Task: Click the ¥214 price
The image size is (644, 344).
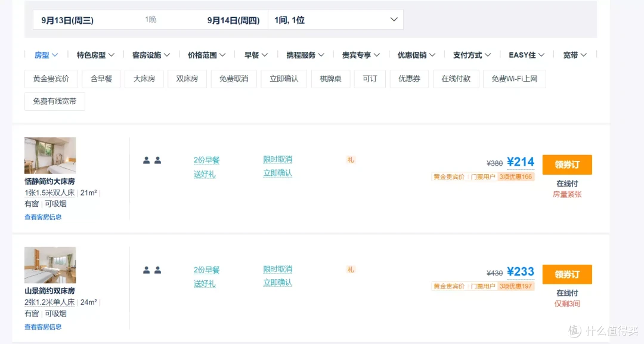Action: (x=521, y=162)
